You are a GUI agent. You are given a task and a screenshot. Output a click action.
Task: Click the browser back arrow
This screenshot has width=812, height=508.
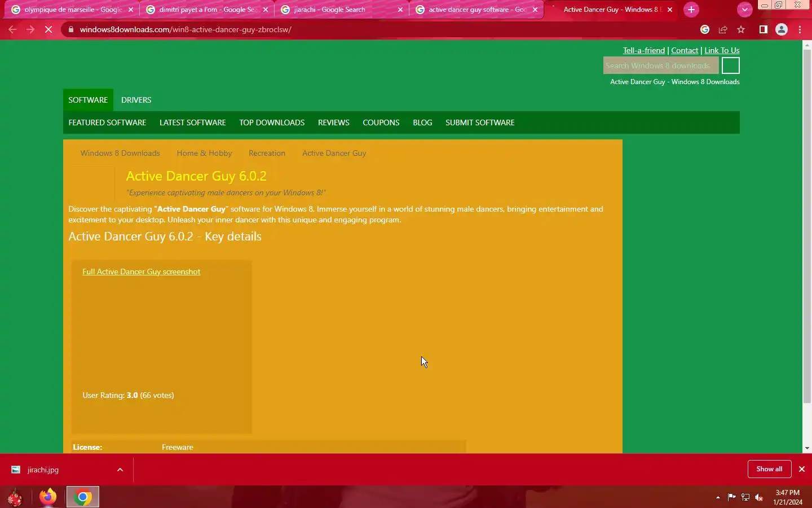pyautogui.click(x=12, y=29)
